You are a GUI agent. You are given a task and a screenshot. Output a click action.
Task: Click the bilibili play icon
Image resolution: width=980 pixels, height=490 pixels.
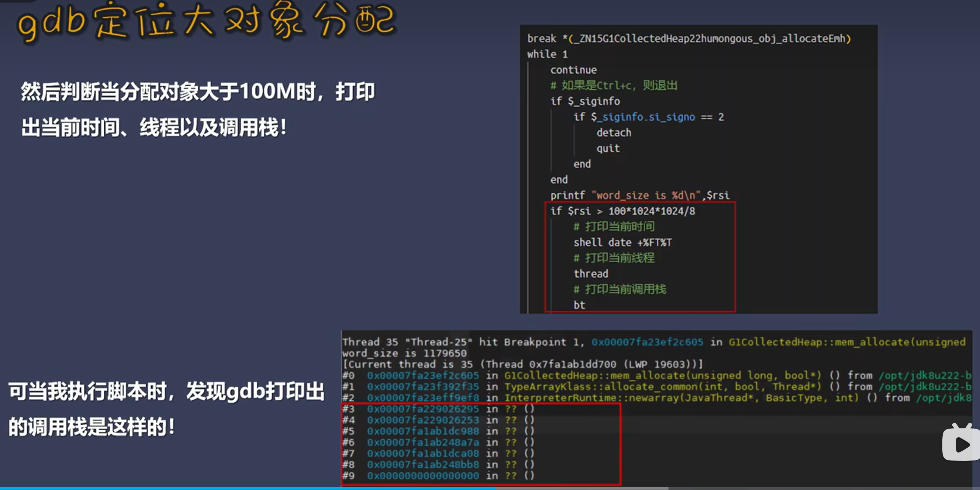point(961,444)
